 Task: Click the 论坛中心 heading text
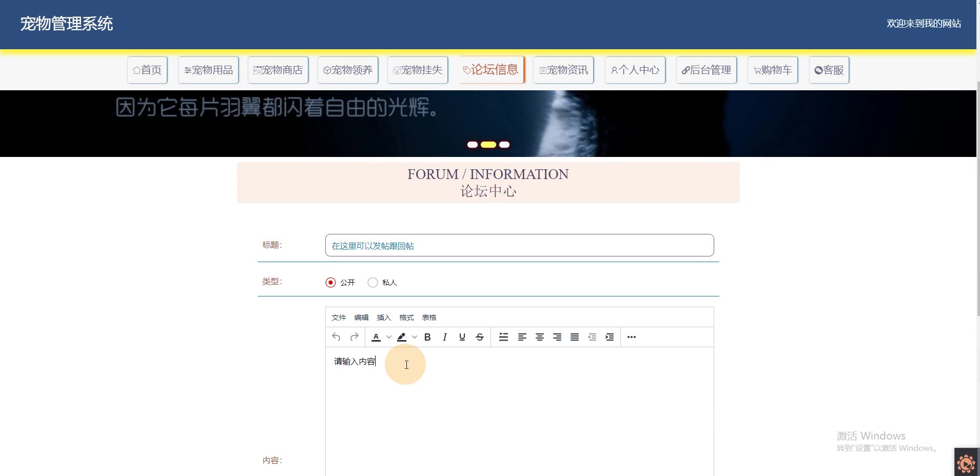(x=488, y=191)
